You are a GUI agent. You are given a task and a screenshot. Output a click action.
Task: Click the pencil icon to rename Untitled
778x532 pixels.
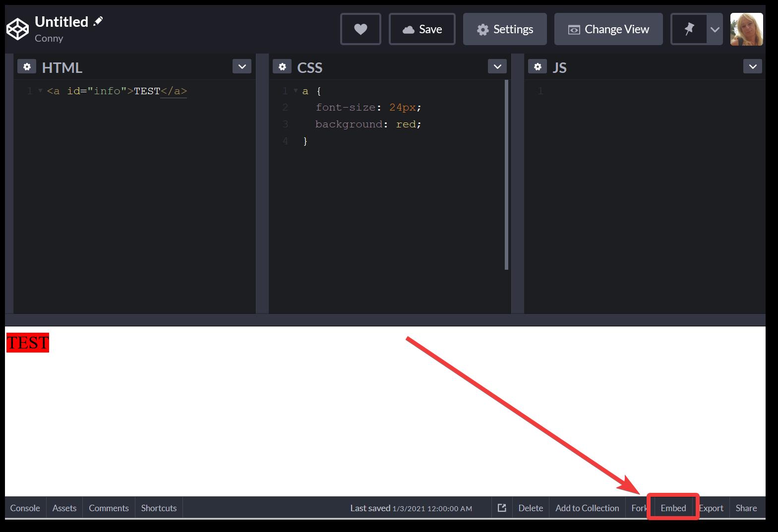(98, 21)
